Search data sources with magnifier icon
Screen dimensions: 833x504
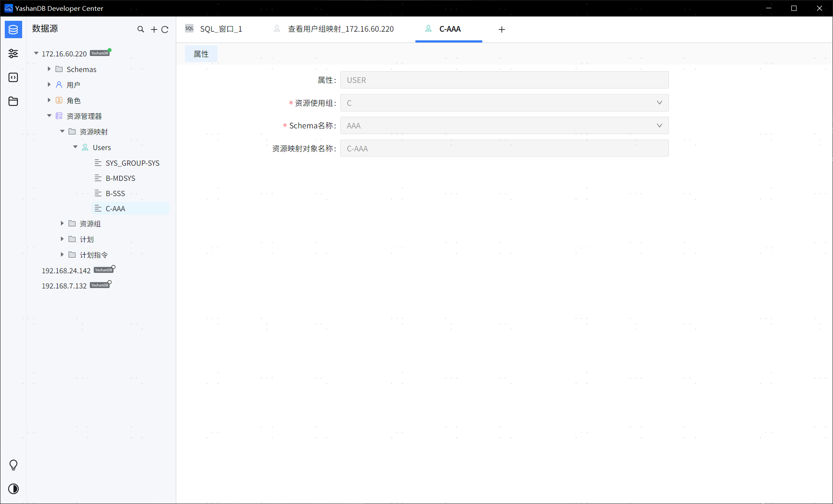point(141,29)
